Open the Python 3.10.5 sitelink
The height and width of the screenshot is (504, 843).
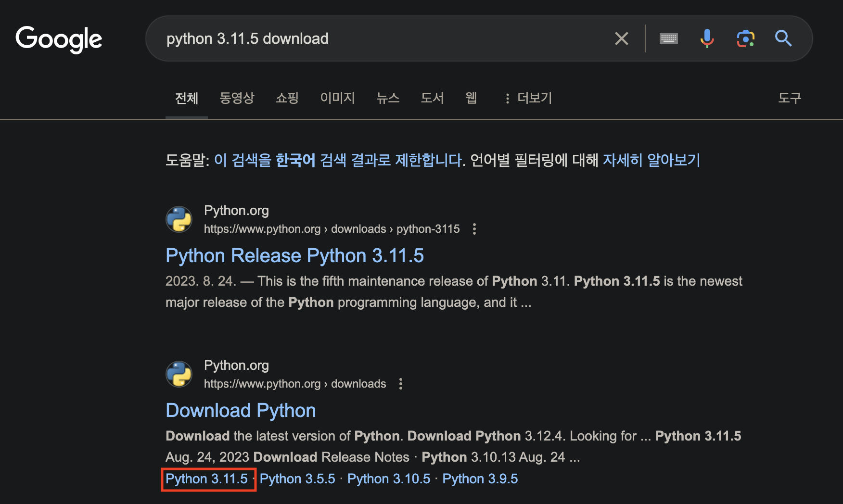coord(389,479)
